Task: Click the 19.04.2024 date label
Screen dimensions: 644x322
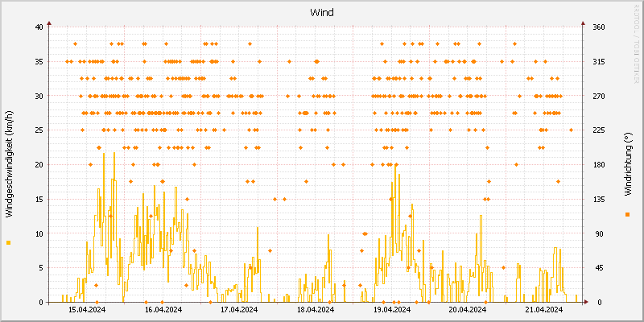Action: pyautogui.click(x=392, y=310)
